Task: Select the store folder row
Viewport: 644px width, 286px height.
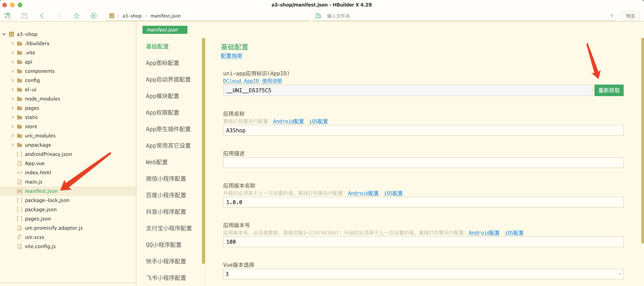Action: pos(68,127)
